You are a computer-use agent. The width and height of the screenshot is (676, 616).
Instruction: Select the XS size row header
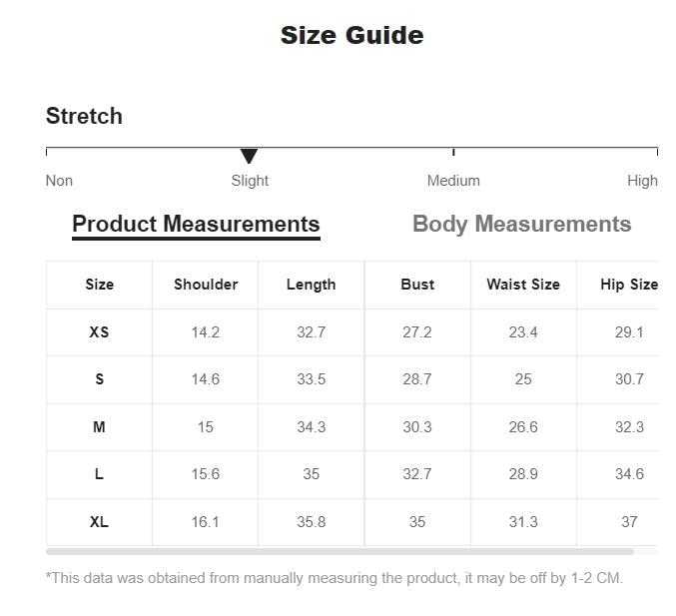[x=99, y=331]
